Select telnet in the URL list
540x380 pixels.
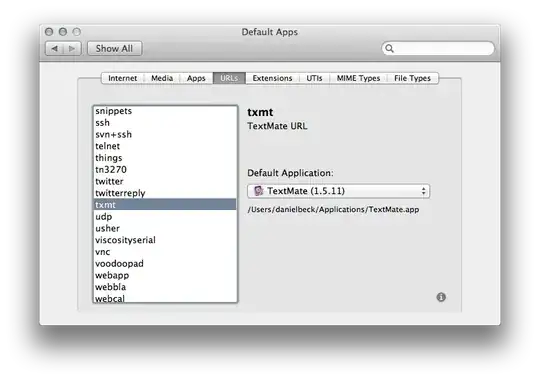(x=165, y=146)
